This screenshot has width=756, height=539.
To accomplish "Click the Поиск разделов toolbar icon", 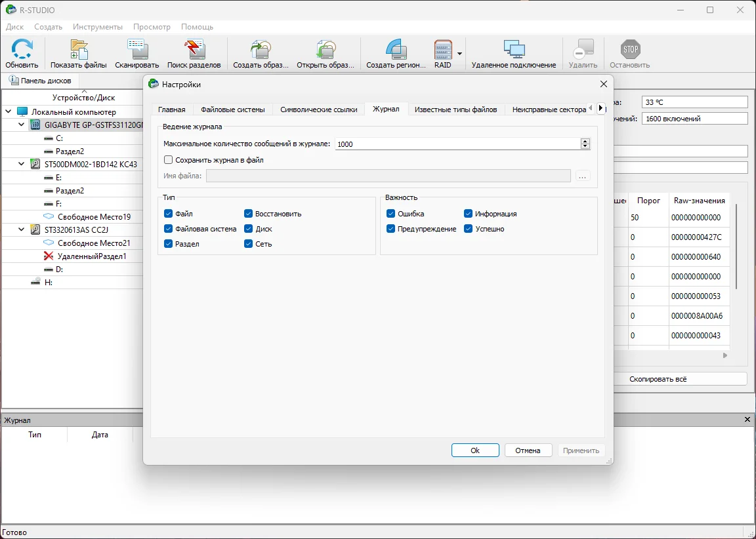I will (194, 50).
